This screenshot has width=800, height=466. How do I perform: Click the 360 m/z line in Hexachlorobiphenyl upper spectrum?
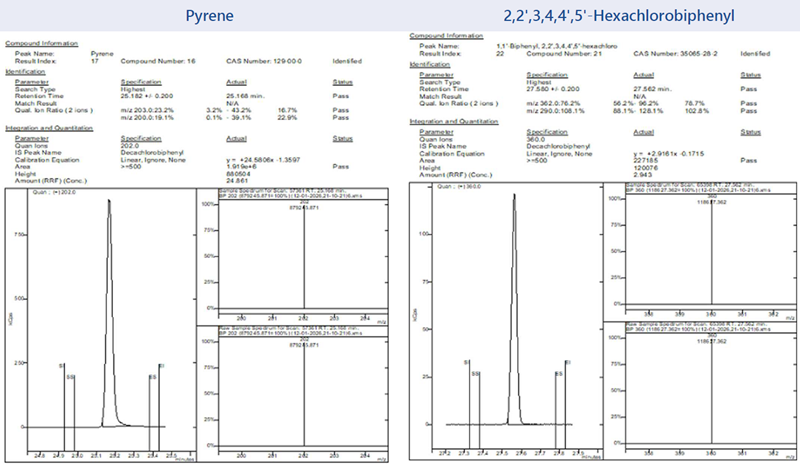point(711,253)
